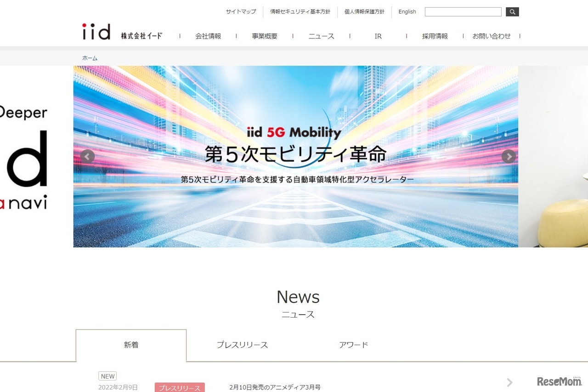Open the 会社情報 menu item

click(208, 36)
